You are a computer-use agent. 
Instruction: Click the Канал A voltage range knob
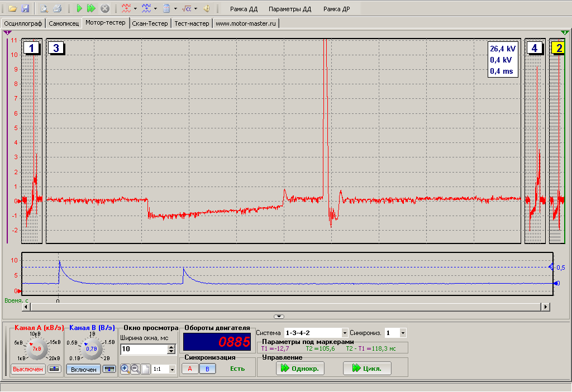(x=37, y=349)
